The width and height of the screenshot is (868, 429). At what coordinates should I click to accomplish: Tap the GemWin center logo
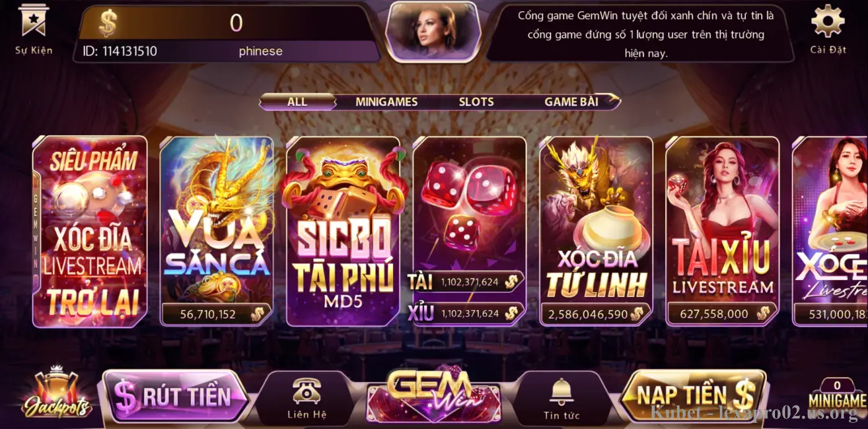(x=434, y=394)
